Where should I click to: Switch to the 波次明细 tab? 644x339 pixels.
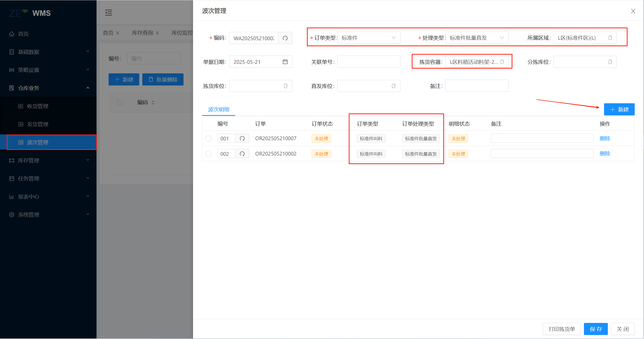coord(218,109)
